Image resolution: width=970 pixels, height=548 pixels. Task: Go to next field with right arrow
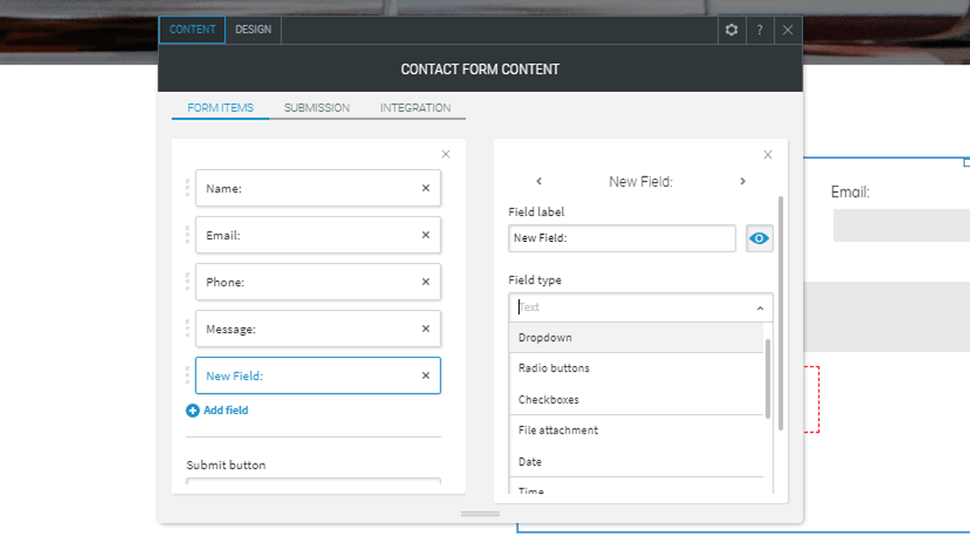click(x=742, y=182)
